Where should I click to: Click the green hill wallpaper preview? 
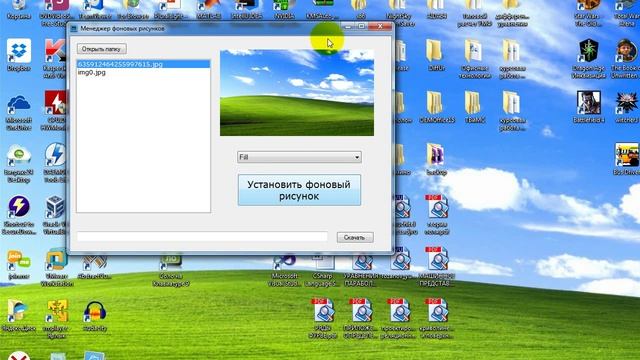[297, 93]
